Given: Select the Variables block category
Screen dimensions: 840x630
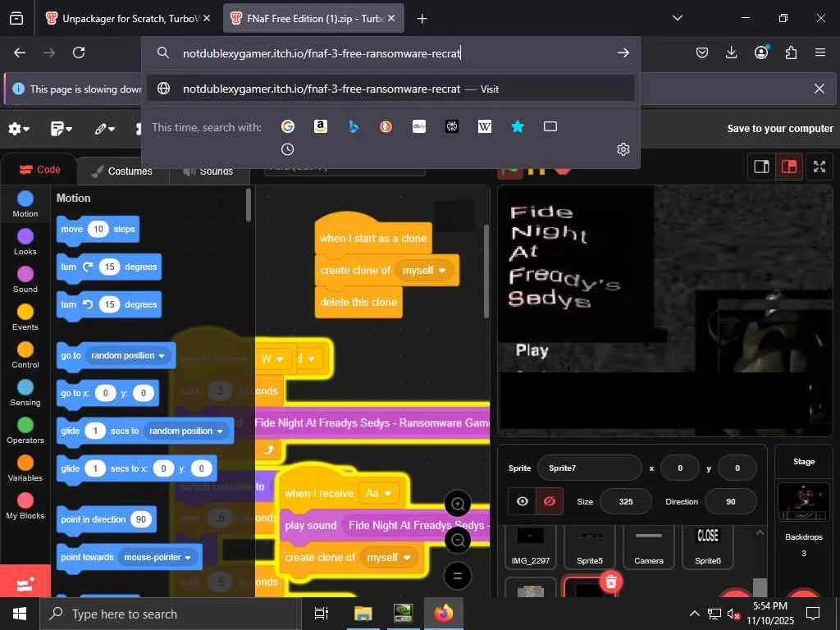Looking at the screenshot, I should 25,468.
